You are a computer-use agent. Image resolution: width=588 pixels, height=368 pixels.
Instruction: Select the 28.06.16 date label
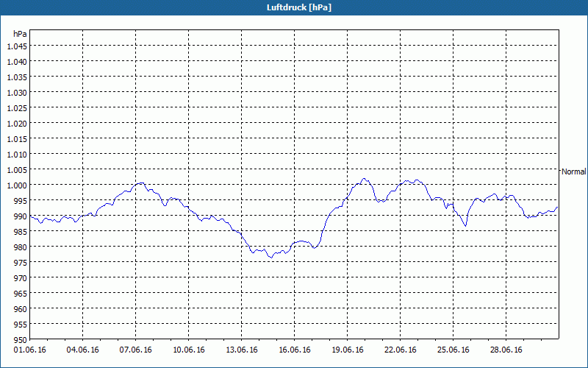pos(506,350)
